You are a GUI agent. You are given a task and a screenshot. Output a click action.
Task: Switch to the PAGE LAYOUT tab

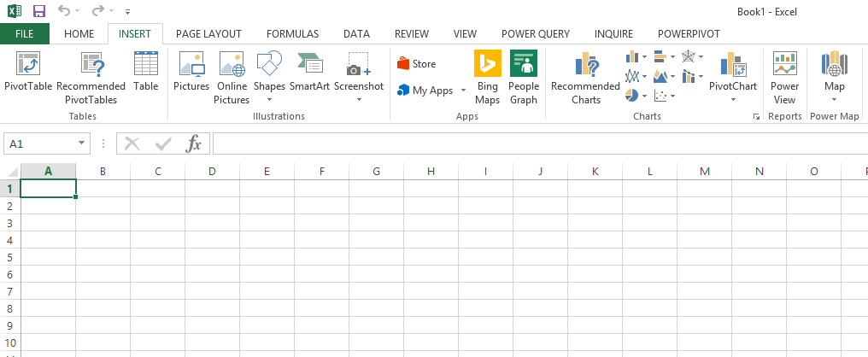pos(208,34)
